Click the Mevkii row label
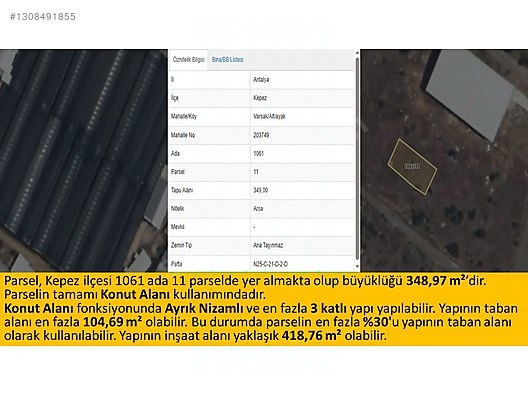This screenshot has height=396, width=528. [177, 227]
